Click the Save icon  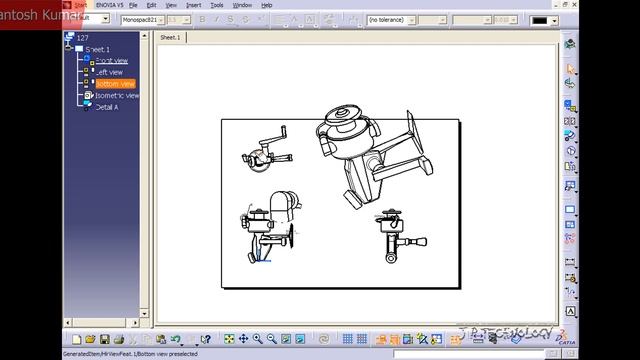104,339
